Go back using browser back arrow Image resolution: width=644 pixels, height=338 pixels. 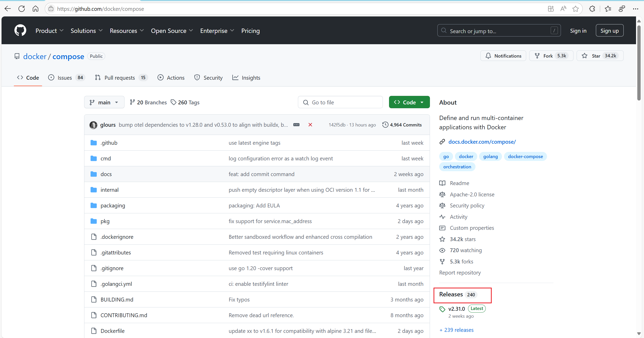pos(8,9)
